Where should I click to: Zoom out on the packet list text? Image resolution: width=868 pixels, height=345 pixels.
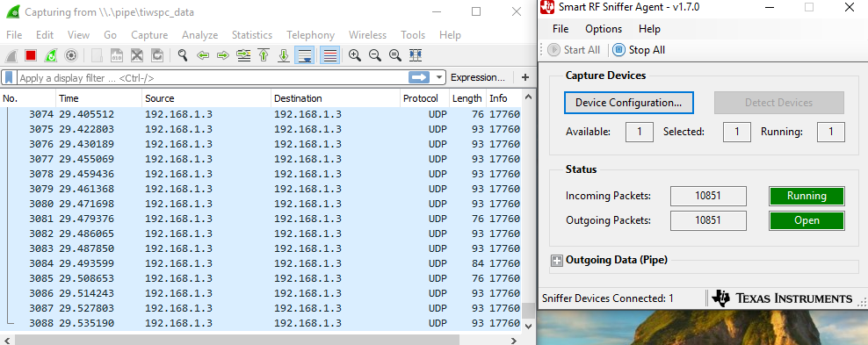(375, 55)
